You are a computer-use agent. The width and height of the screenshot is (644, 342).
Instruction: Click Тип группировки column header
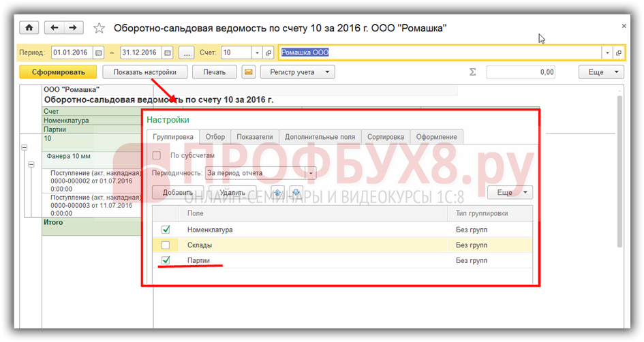(x=490, y=213)
